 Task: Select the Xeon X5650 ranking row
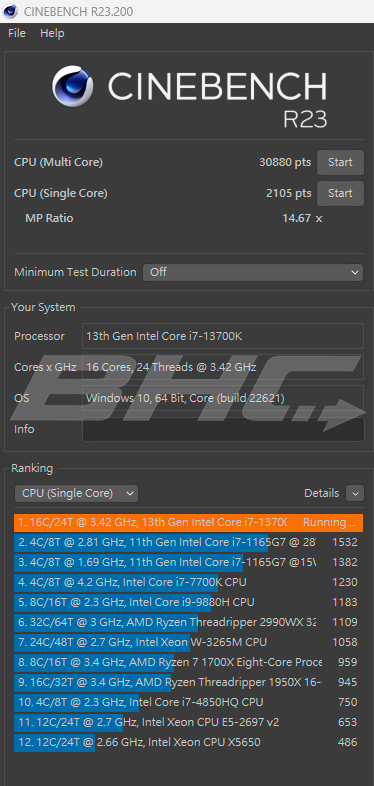(x=189, y=742)
